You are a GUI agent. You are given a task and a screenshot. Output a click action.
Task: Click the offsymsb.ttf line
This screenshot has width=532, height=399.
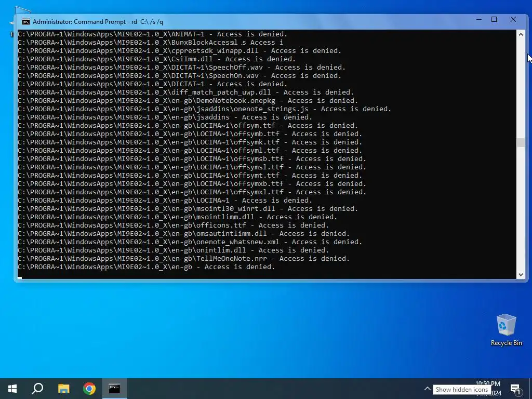192,159
